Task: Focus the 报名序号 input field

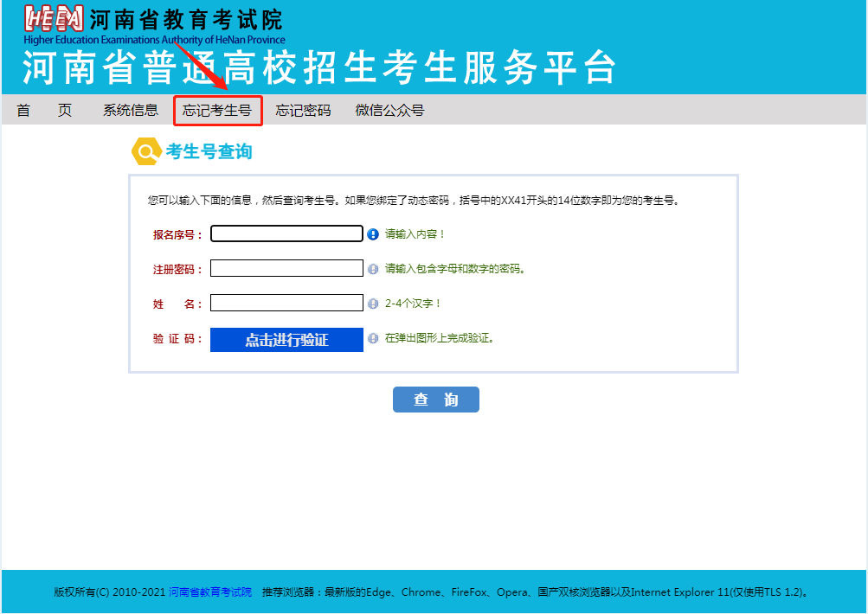Action: [x=286, y=233]
